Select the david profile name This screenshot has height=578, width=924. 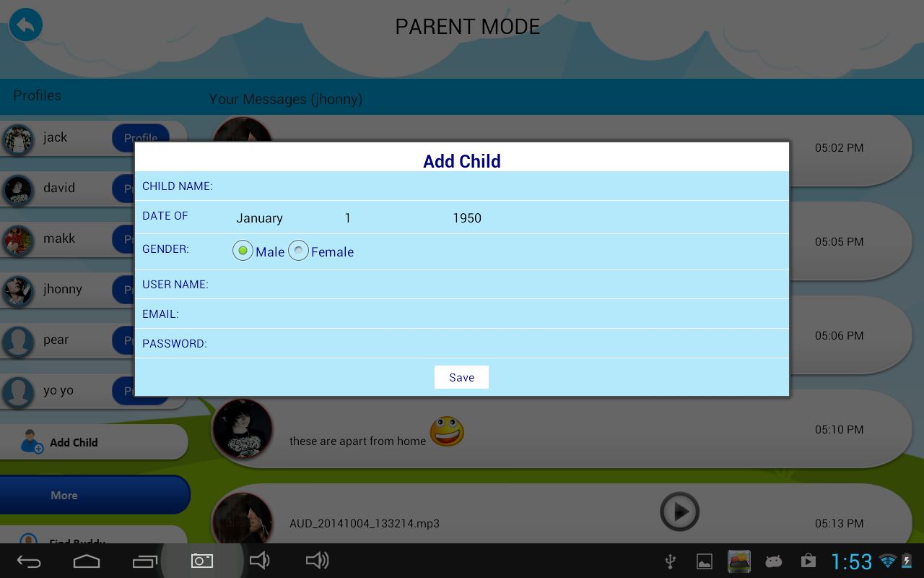coord(59,188)
